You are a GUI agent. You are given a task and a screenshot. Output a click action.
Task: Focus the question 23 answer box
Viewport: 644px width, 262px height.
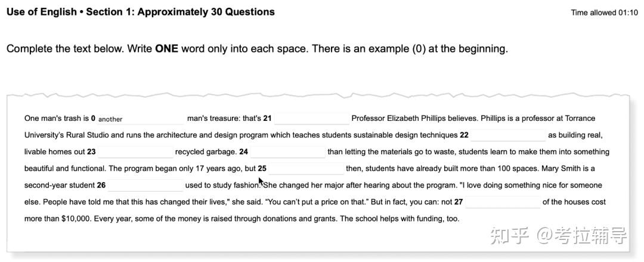click(135, 152)
